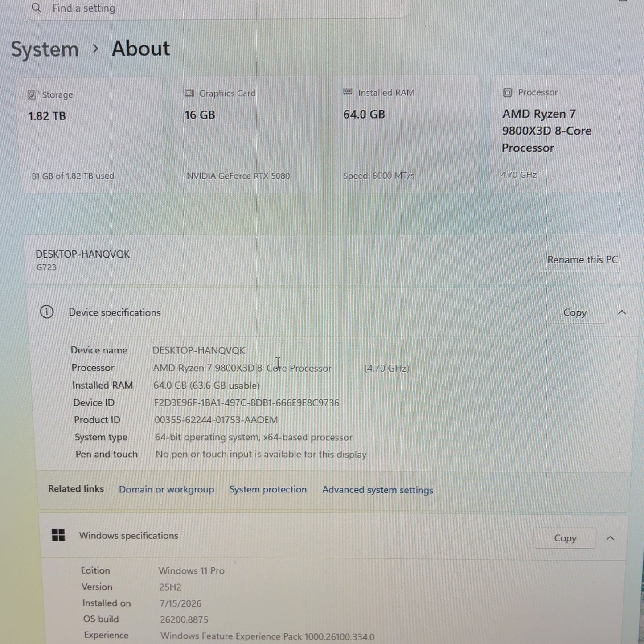Select the Product ID 00355-62244-01753-AAOEM
The height and width of the screenshot is (644, 644).
[x=216, y=420]
